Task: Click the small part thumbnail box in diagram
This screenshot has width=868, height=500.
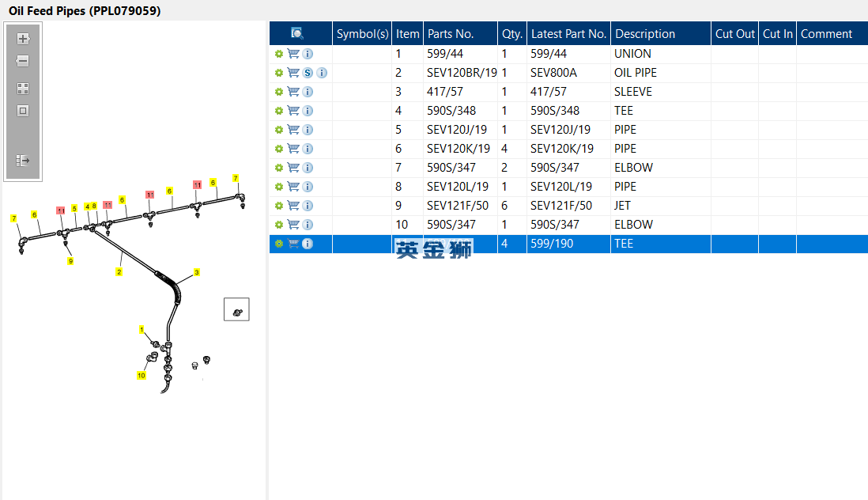Action: (x=236, y=309)
